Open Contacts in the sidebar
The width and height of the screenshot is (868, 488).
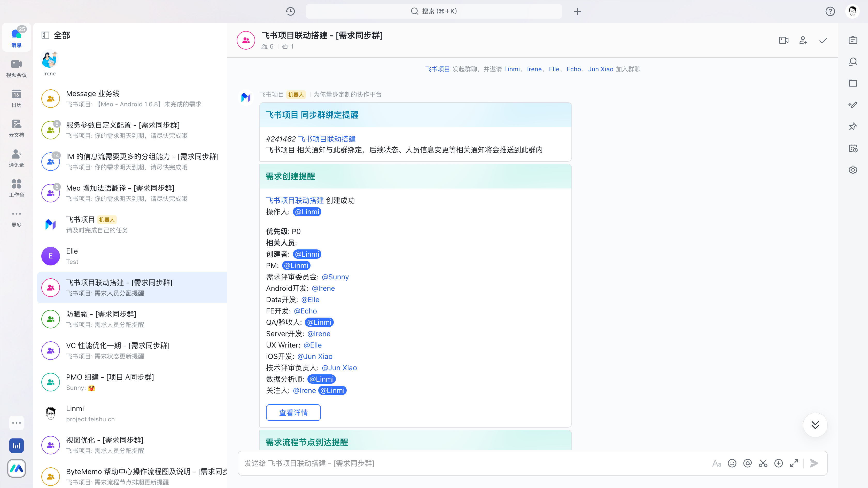pyautogui.click(x=16, y=158)
